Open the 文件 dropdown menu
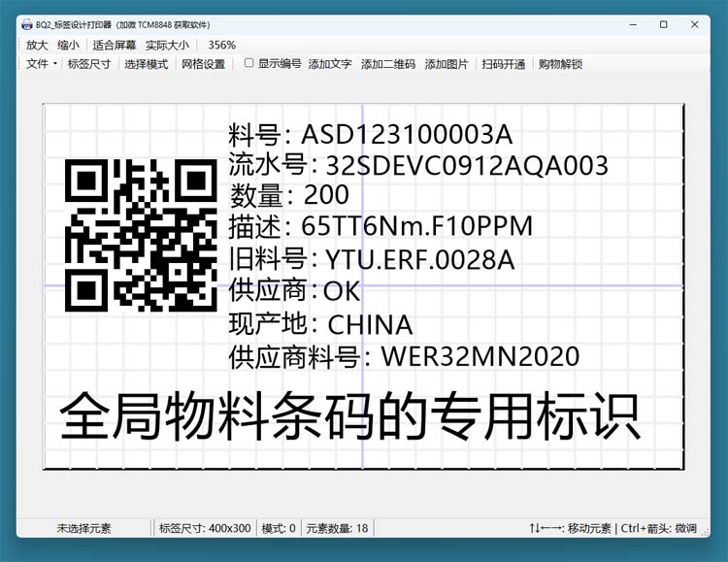Viewport: 728px width, 562px height. click(x=42, y=64)
